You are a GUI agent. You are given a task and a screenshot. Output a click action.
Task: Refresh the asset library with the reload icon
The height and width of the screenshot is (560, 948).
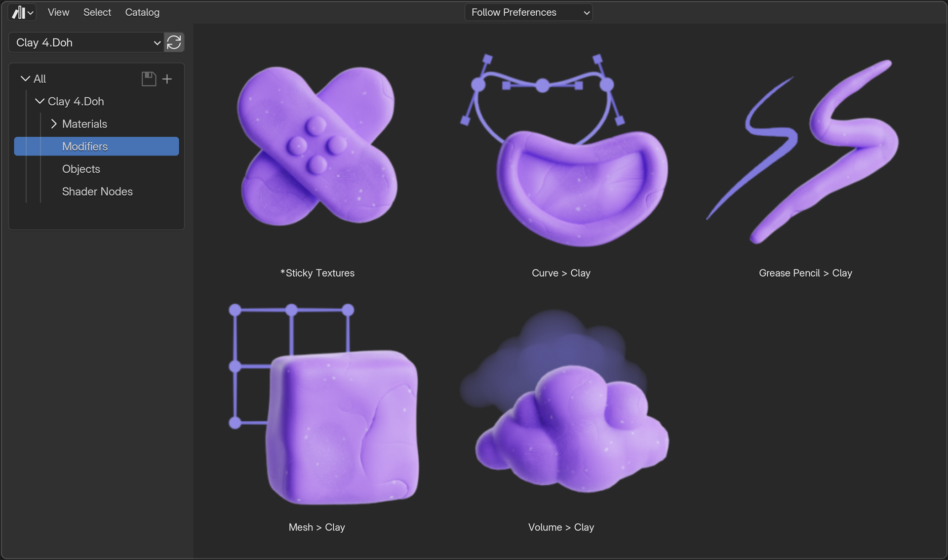[174, 42]
